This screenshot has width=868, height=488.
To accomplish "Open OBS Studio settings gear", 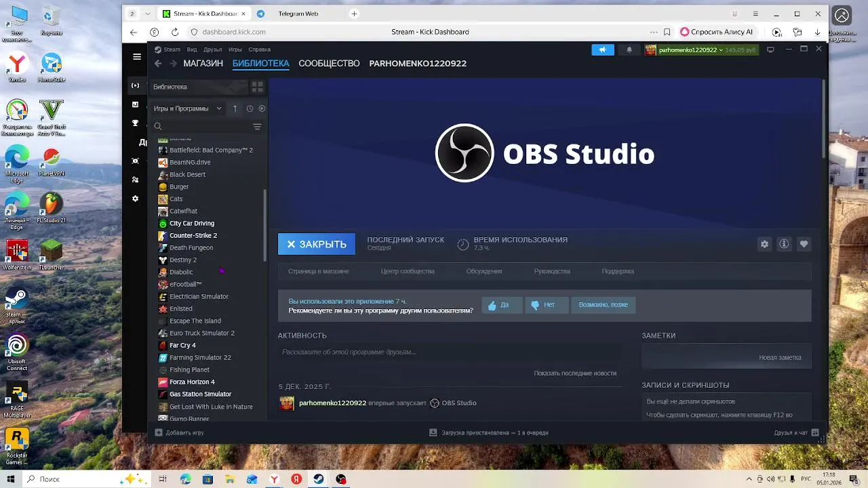I will tap(764, 244).
